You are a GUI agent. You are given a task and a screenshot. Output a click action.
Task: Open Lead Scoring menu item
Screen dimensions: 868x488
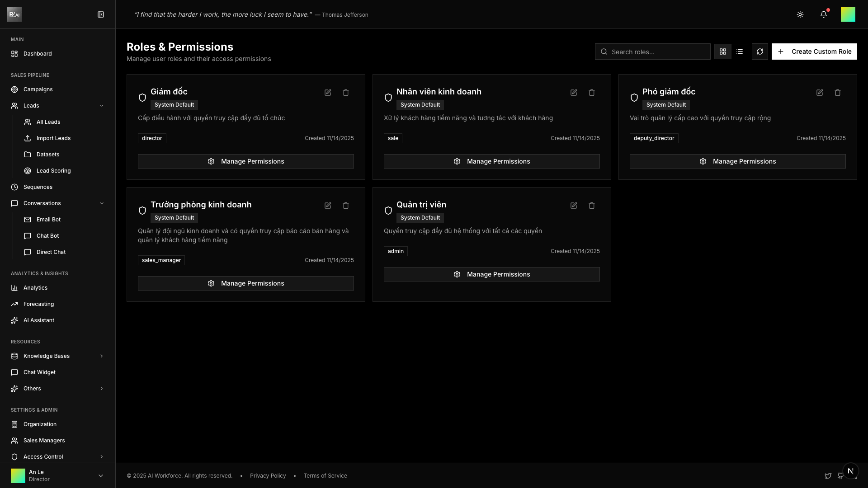point(53,171)
